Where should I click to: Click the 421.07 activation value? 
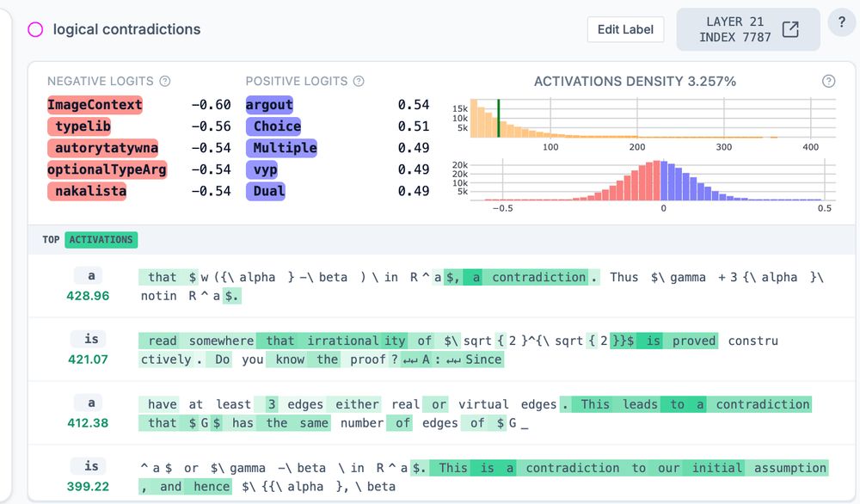point(88,360)
